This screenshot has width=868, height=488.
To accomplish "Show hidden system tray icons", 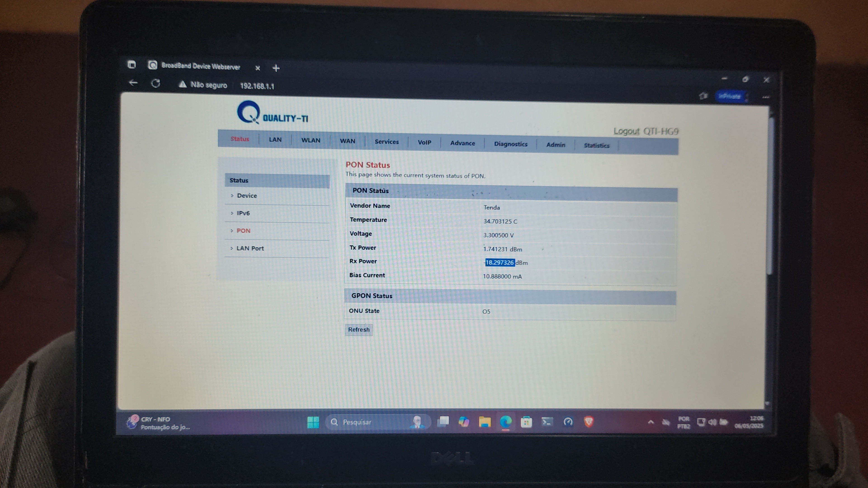I will (x=651, y=422).
